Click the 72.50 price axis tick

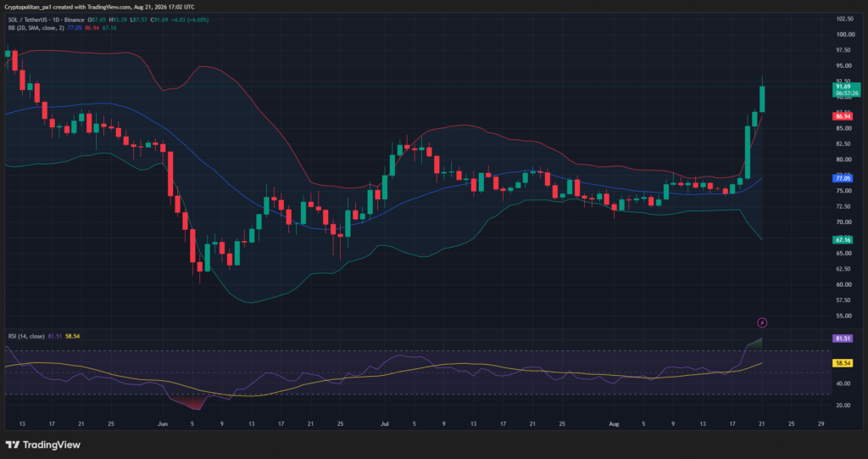843,206
